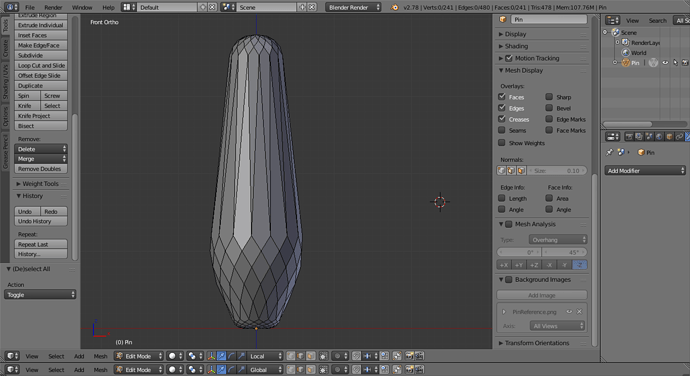Pin the Properties context with pushpin icon
Viewport: 690px width, 376px height.
point(609,152)
